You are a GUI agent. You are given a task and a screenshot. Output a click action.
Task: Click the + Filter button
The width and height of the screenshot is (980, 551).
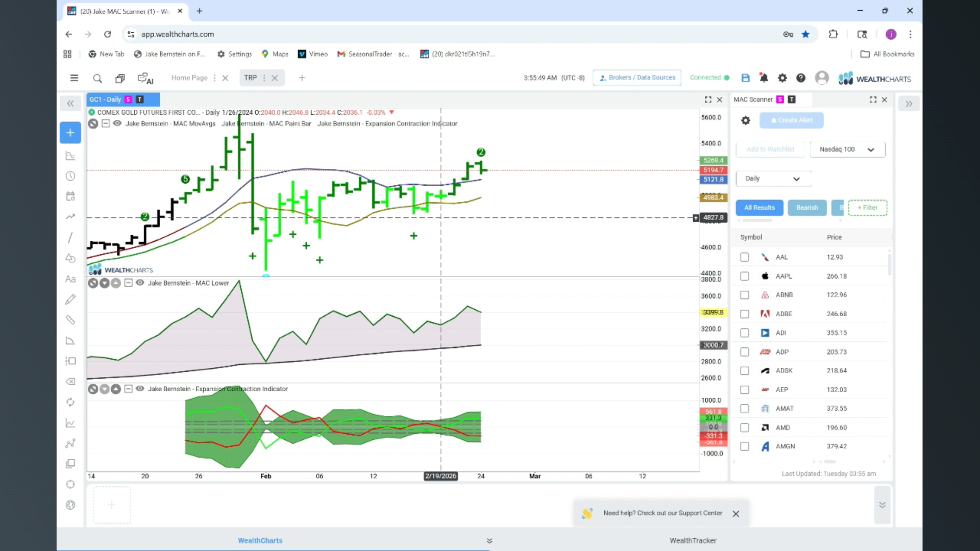(x=867, y=208)
